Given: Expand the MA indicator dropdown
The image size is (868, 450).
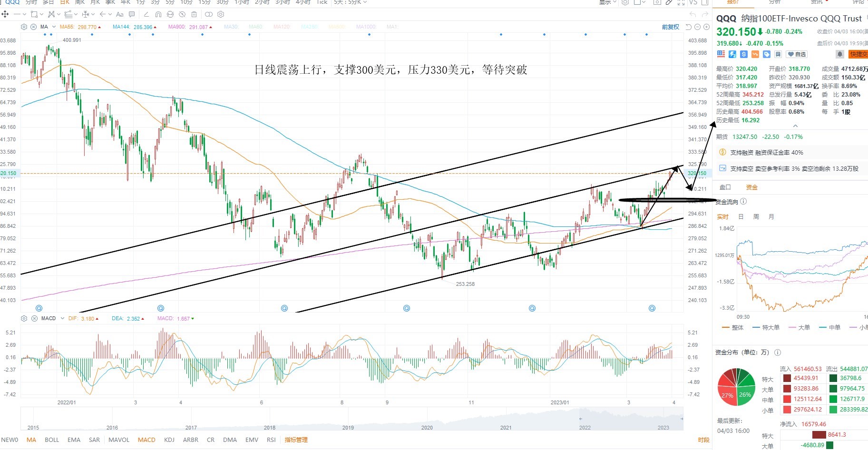Looking at the screenshot, I should point(54,27).
